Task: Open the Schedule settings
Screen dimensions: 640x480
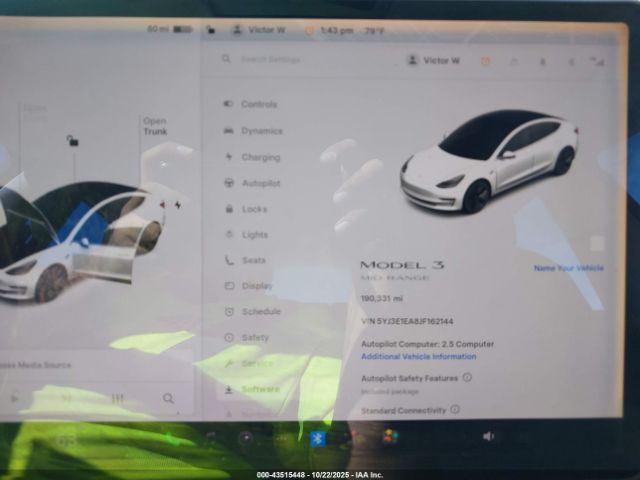Action: point(260,312)
